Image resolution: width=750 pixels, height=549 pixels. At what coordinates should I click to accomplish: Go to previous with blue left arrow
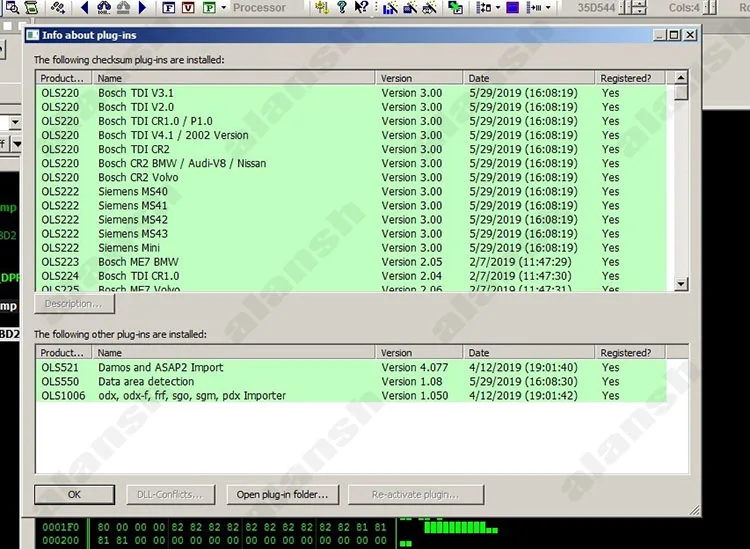pos(85,7)
